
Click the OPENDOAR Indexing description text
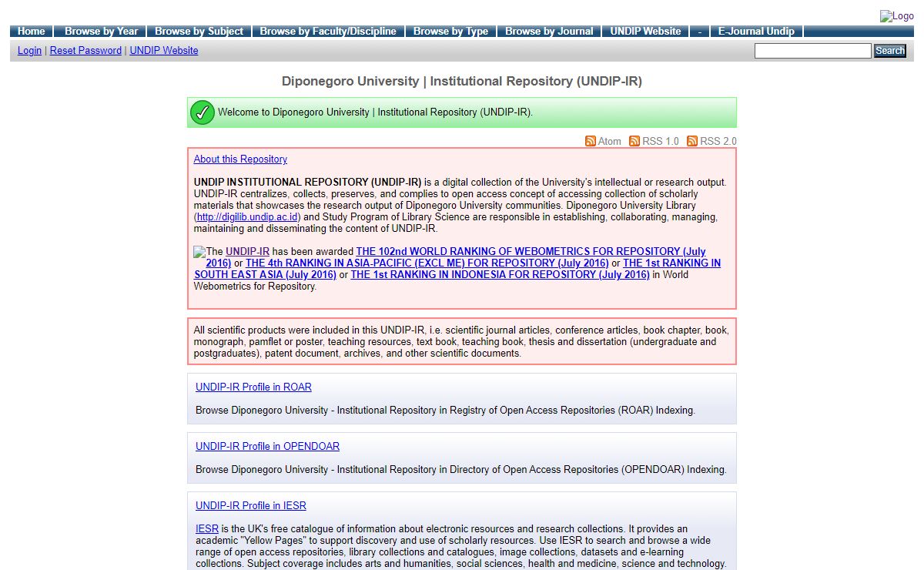click(x=460, y=469)
